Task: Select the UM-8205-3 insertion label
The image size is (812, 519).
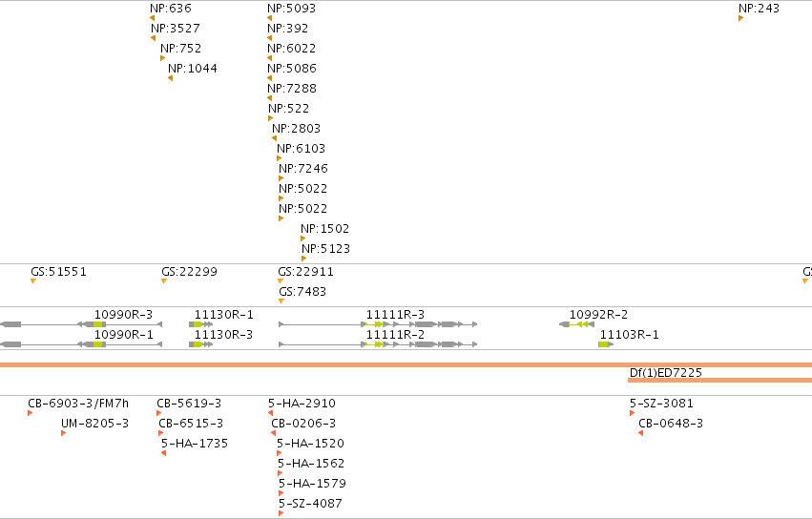Action: click(94, 424)
